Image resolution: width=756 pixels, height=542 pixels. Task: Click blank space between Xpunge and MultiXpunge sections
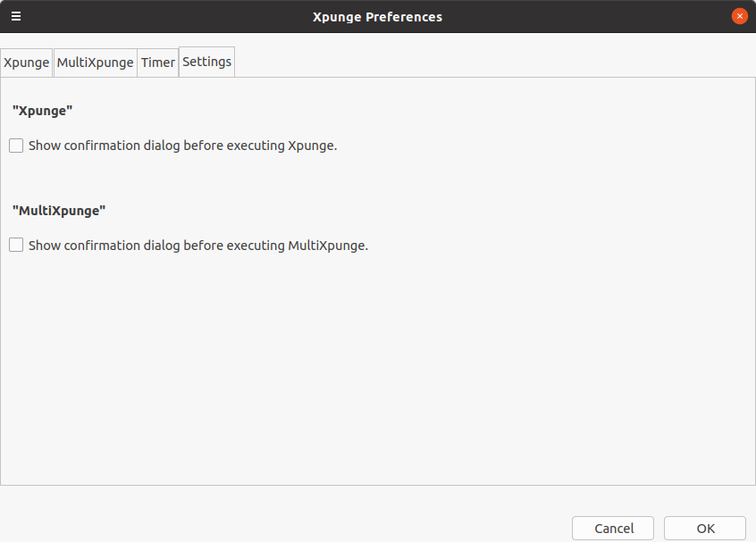377,179
